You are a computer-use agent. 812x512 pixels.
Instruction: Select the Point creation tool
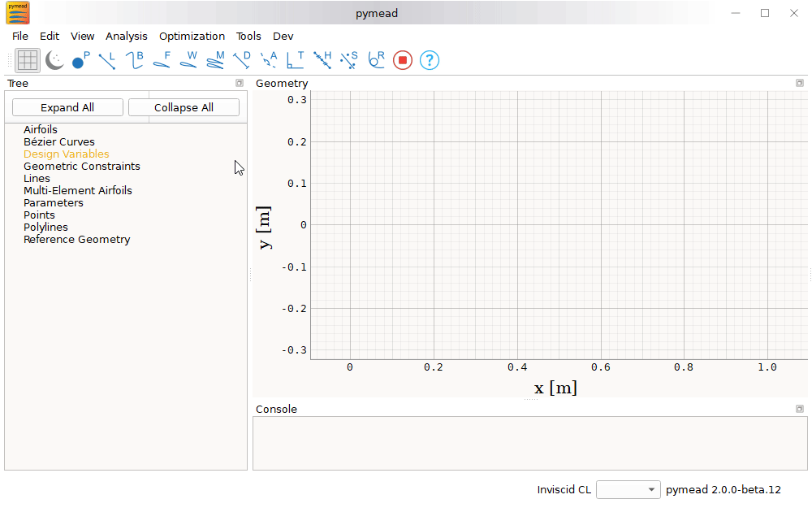point(79,59)
